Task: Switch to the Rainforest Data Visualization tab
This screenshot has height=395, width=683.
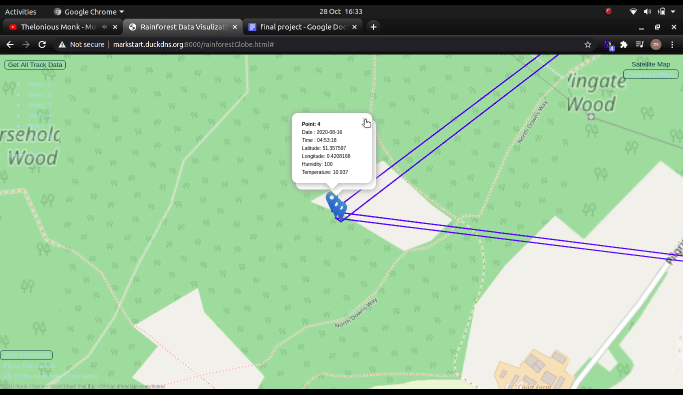Action: [x=183, y=27]
